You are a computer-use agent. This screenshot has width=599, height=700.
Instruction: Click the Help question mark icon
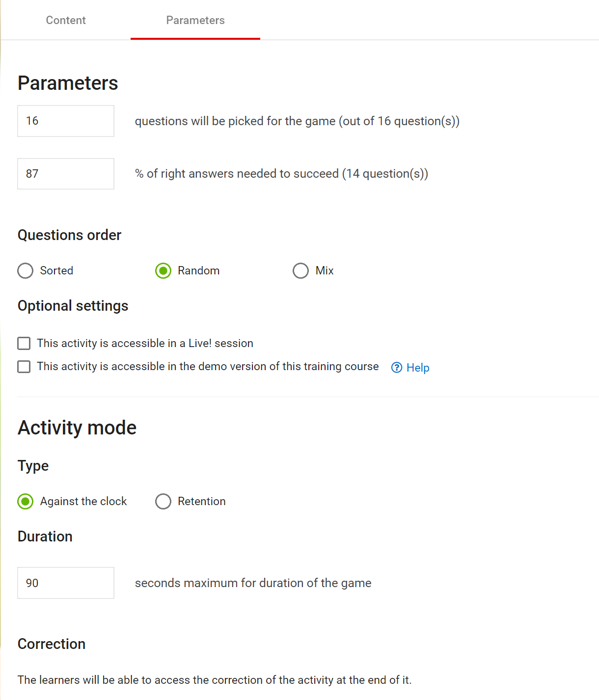397,368
